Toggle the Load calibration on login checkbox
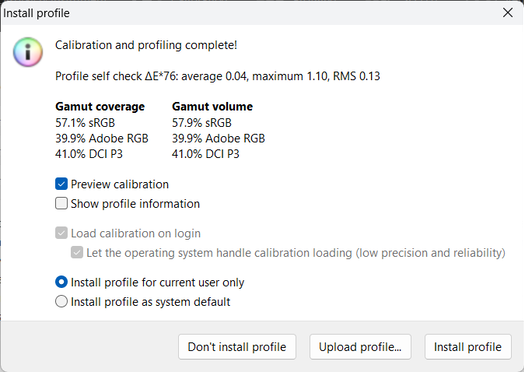The width and height of the screenshot is (524, 372). tap(61, 233)
